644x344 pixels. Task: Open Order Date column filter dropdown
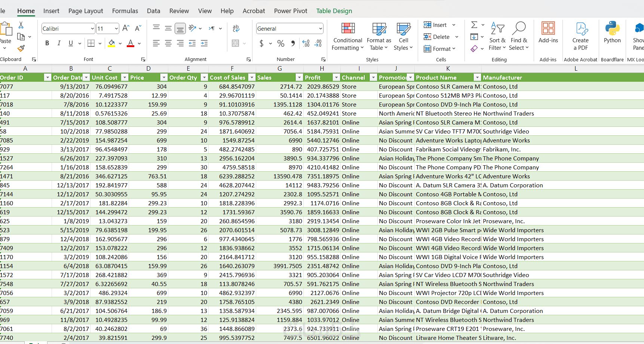pyautogui.click(x=86, y=77)
